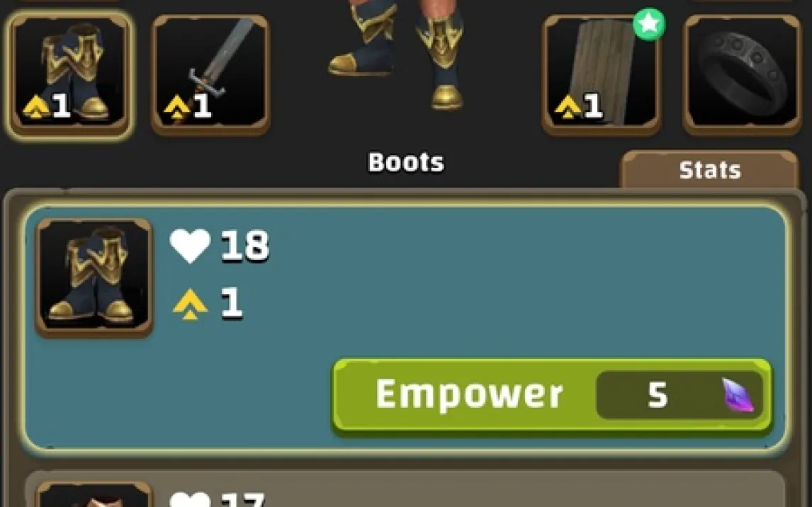Screen dimensions: 812x507
Task: Select the equipped boots slot
Action: [x=70, y=75]
